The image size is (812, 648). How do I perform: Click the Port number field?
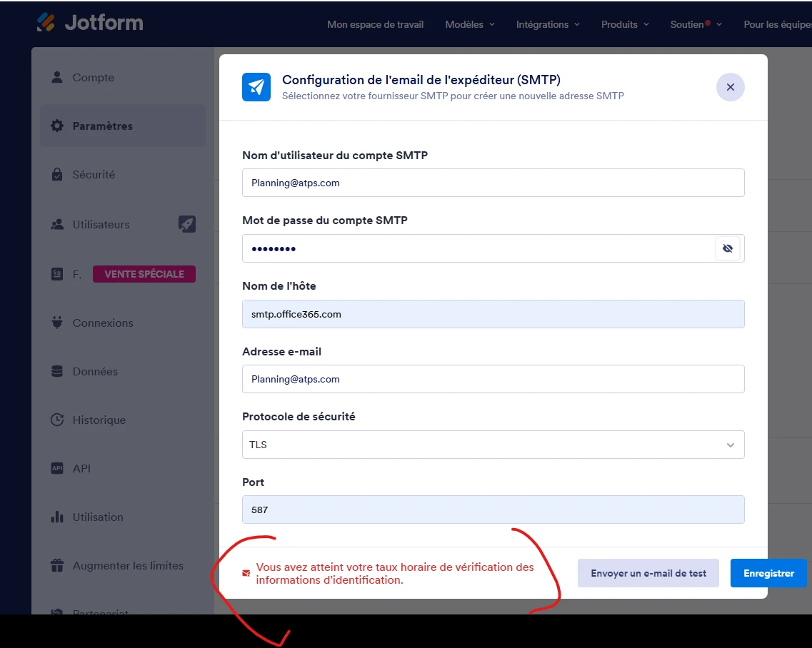(x=493, y=510)
